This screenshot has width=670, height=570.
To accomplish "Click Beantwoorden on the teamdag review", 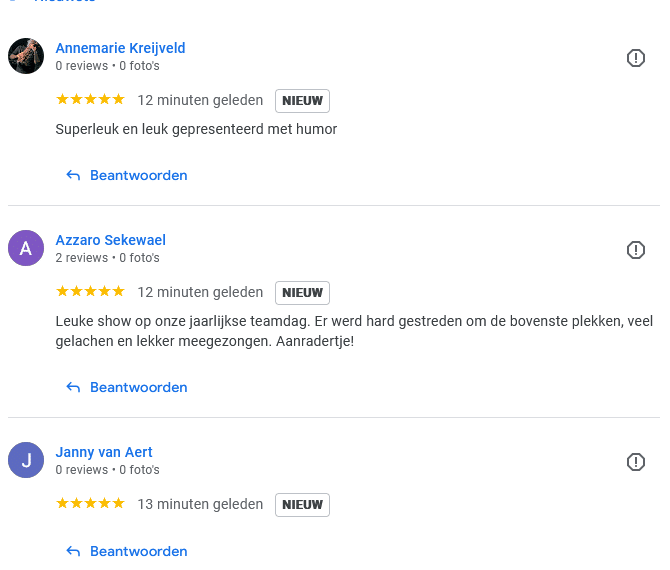I will (138, 387).
